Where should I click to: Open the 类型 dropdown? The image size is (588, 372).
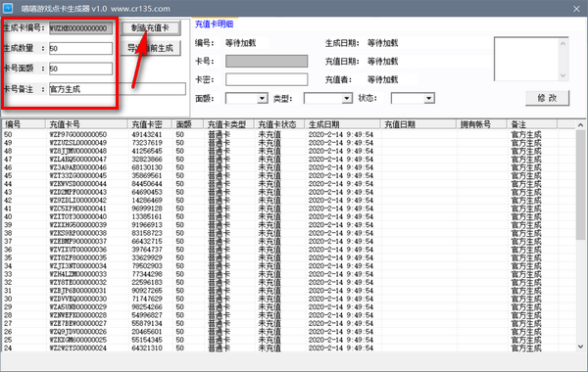pos(347,99)
